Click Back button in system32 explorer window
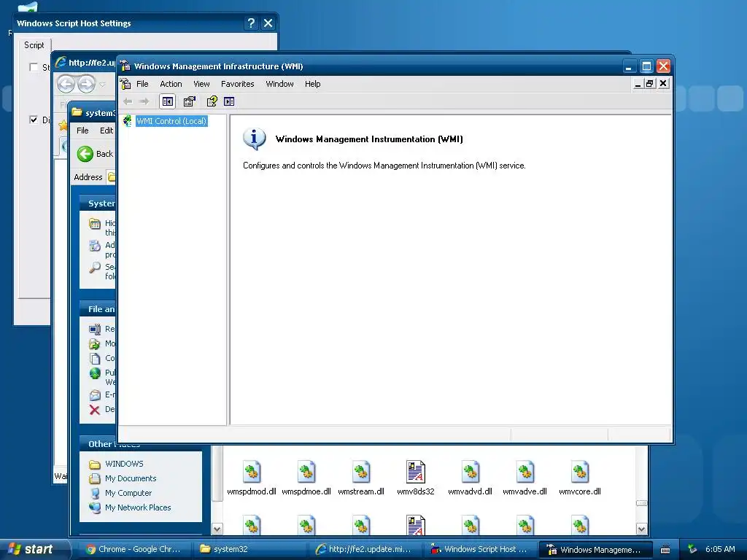This screenshot has height=560, width=747. [96, 154]
